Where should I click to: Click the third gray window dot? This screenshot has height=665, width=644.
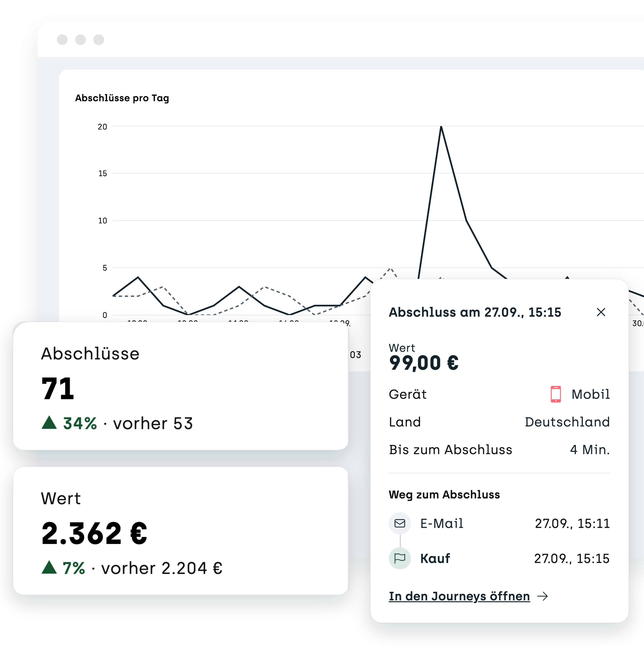(x=99, y=40)
